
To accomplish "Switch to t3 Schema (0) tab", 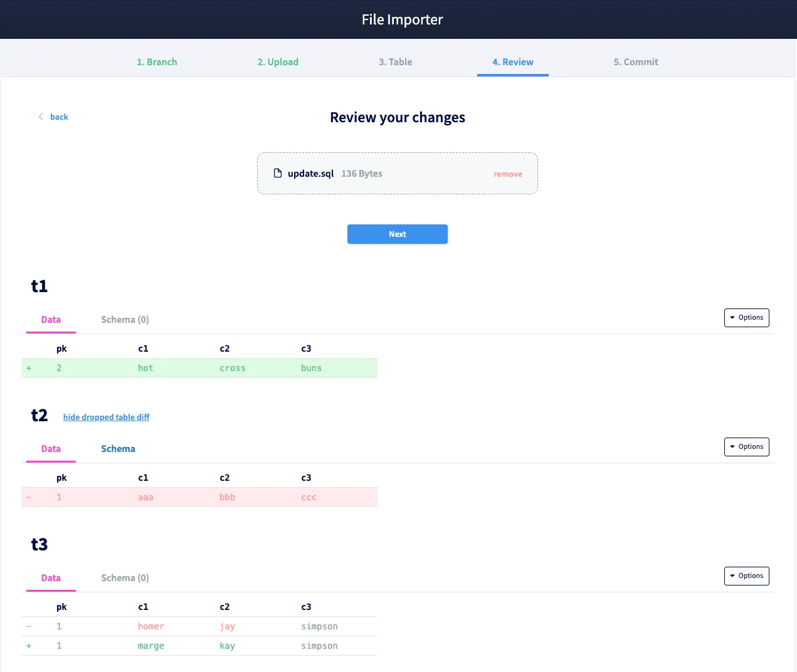I will (x=125, y=578).
